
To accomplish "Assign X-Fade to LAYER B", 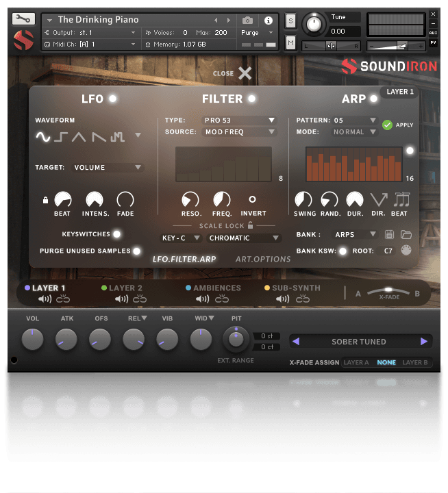I will click(x=415, y=362).
